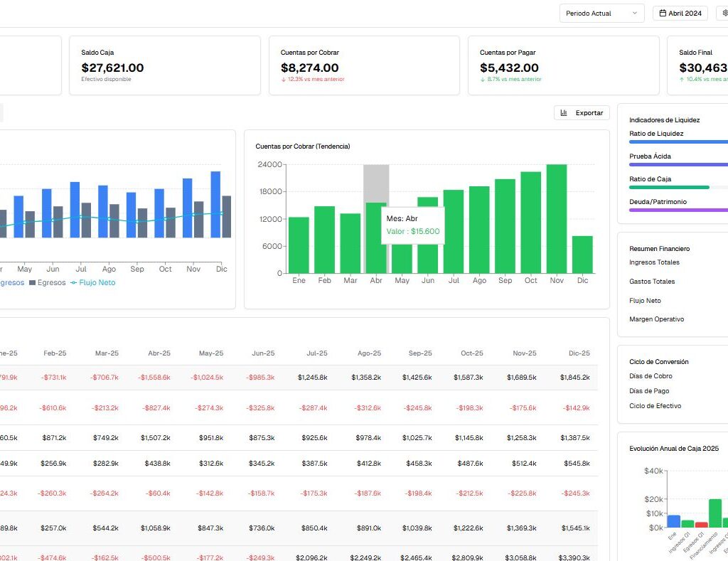The width and height of the screenshot is (728, 561).
Task: Click the -$142.9k table cell
Action: 576,408
